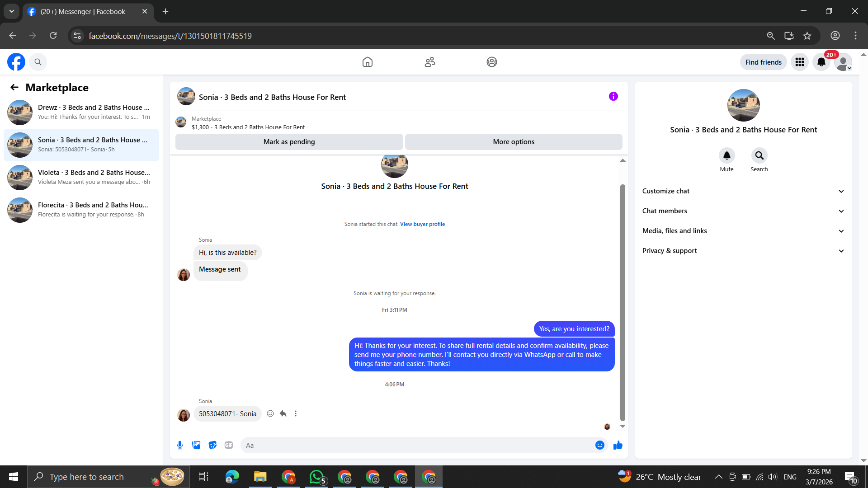Reload the Messenger page

[53, 36]
